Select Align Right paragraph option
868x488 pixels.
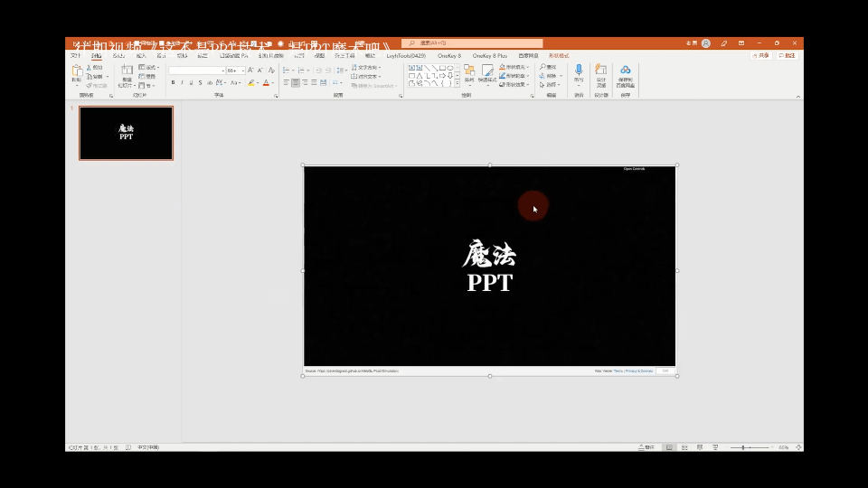(x=305, y=82)
